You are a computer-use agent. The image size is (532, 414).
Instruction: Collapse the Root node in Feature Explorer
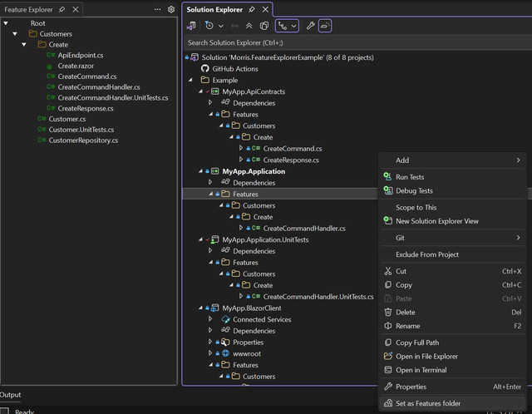point(6,23)
